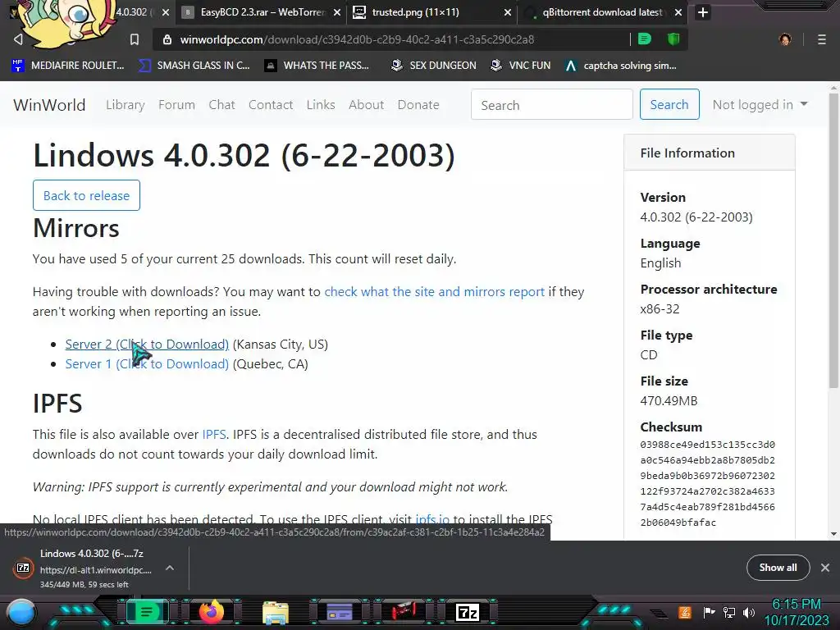Close the downloads bar
Viewport: 840px width, 630px height.
point(825,568)
